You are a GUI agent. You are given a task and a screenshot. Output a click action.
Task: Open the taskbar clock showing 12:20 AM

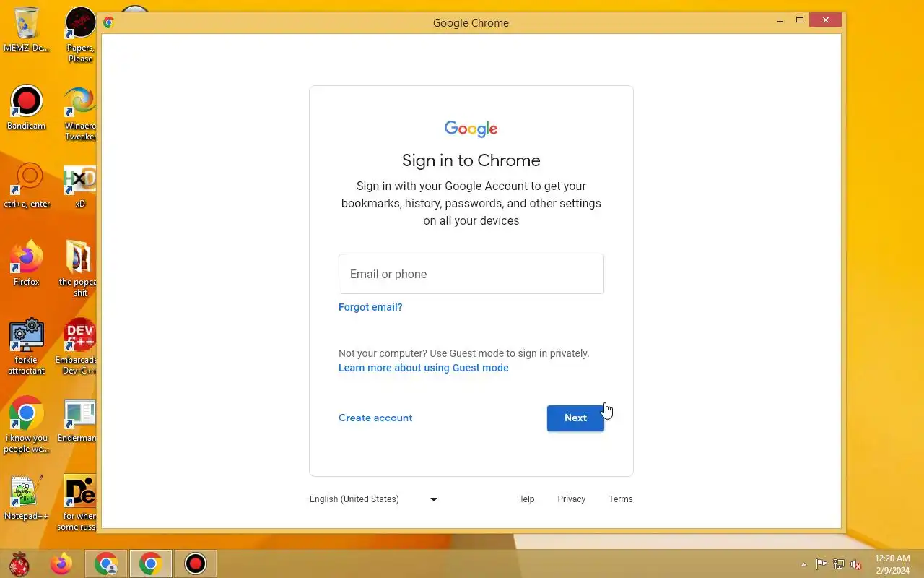pyautogui.click(x=893, y=564)
